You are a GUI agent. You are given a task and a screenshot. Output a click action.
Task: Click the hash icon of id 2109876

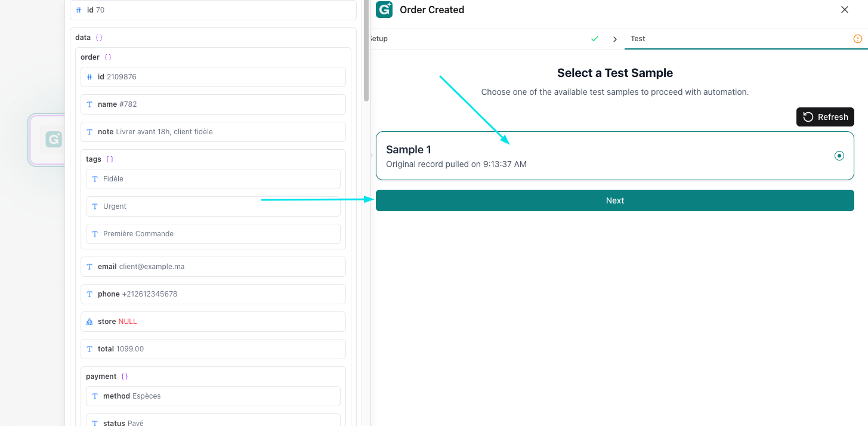click(x=89, y=77)
